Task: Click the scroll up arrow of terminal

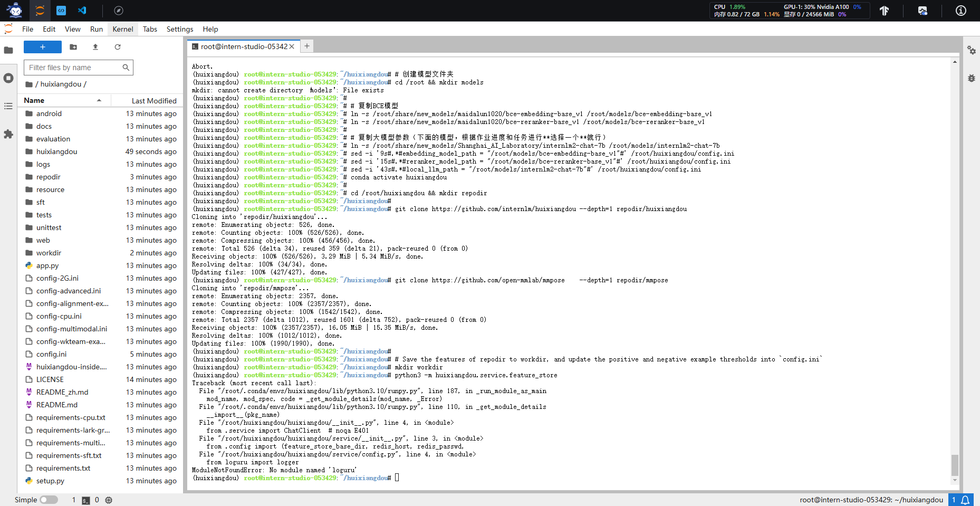Action: pos(955,62)
